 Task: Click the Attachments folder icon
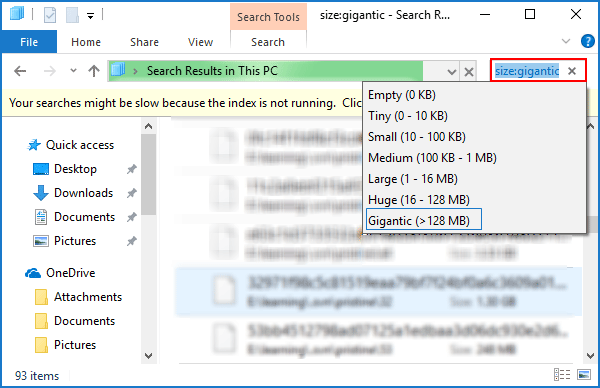tap(41, 297)
